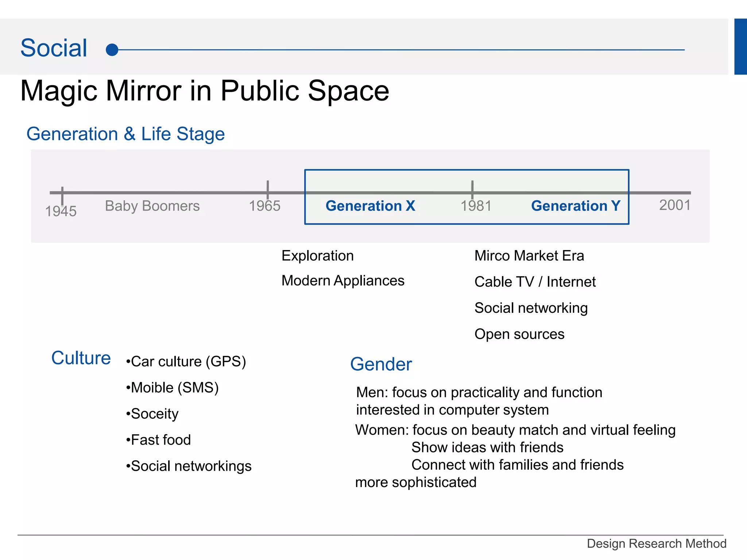Click the Fast food bullet item
The image size is (747, 560).
(158, 440)
